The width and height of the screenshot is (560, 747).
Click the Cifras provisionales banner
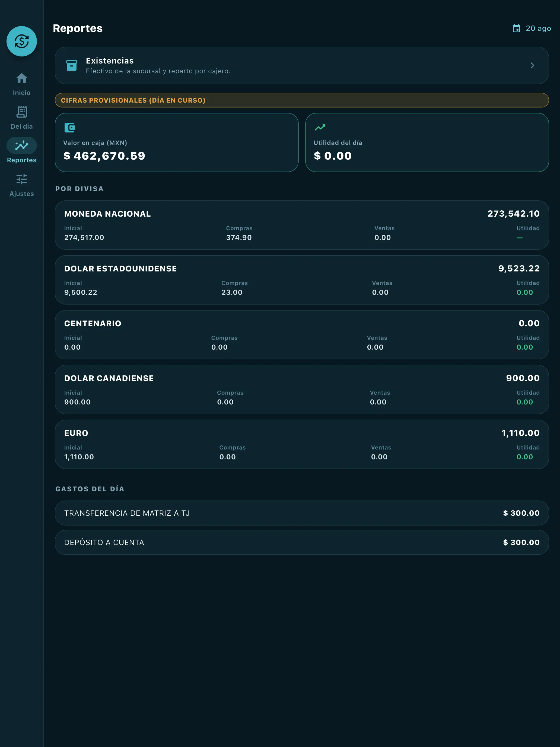click(x=302, y=100)
